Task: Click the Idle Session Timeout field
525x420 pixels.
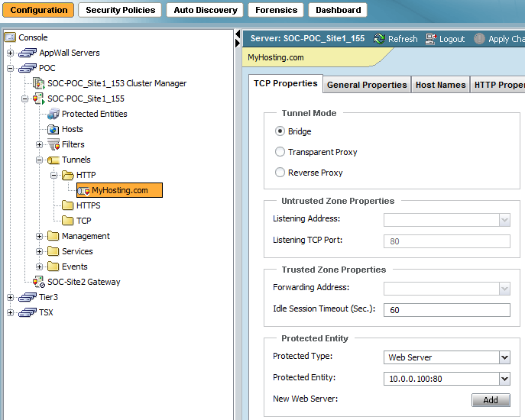Action: (x=446, y=310)
